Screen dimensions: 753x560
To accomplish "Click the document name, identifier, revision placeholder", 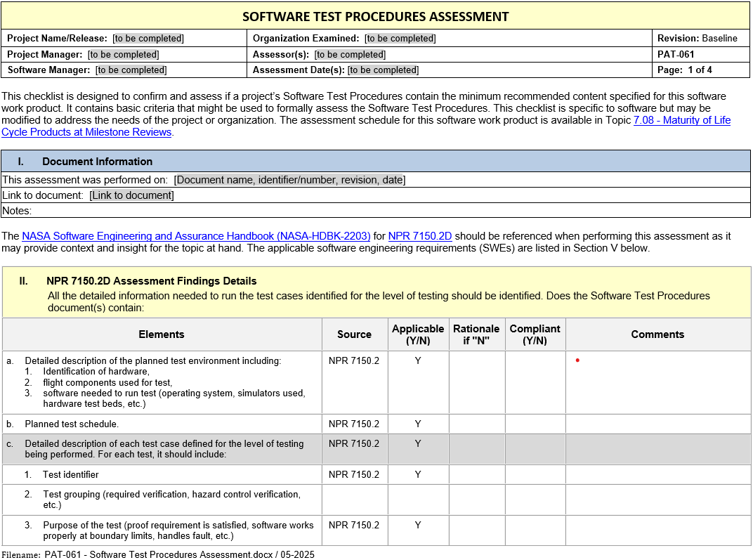I will (x=289, y=180).
